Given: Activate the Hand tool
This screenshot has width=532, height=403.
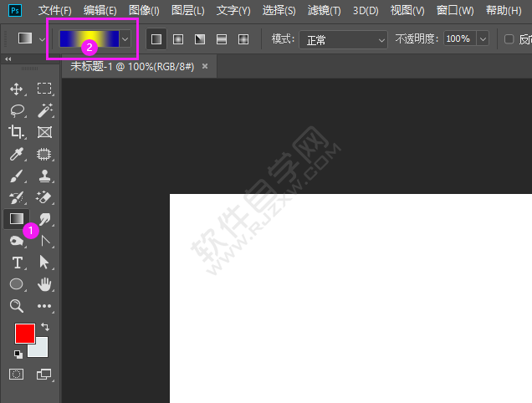Looking at the screenshot, I should coord(44,284).
